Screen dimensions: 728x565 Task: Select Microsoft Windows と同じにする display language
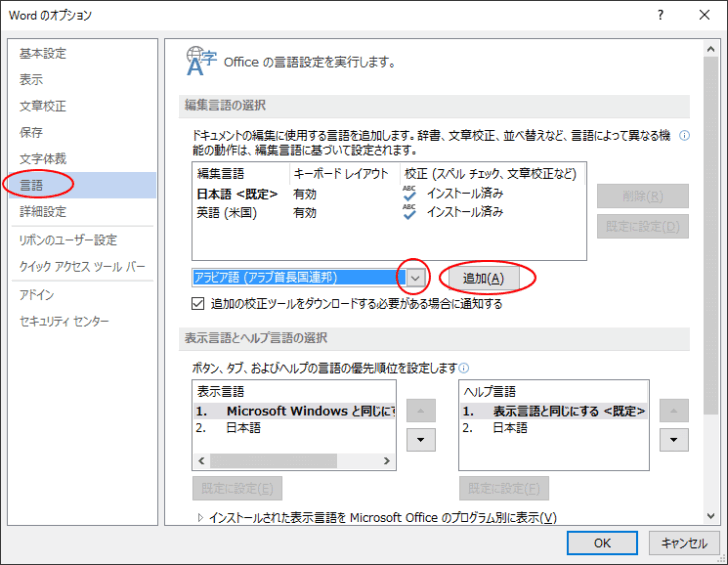click(294, 411)
